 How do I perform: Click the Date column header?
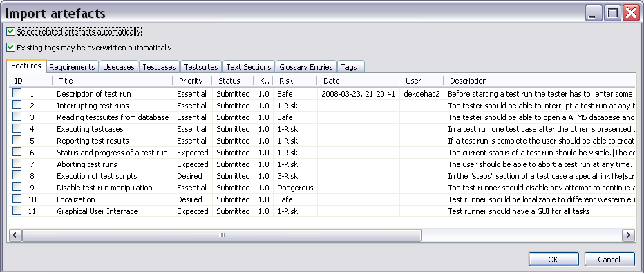tap(358, 81)
